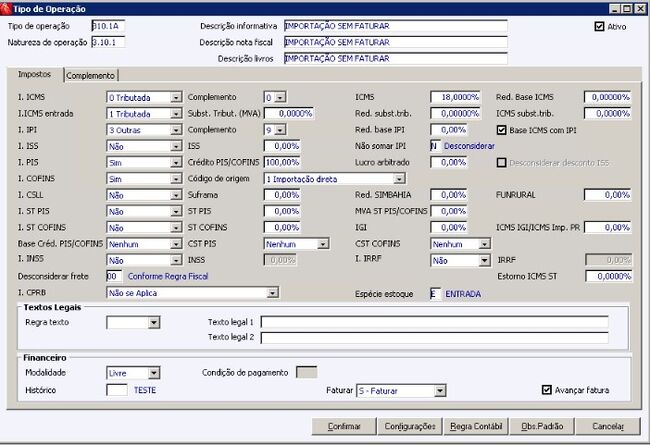The width and height of the screenshot is (650, 445).
Task: Click the Descrição livros field
Action: (x=395, y=58)
